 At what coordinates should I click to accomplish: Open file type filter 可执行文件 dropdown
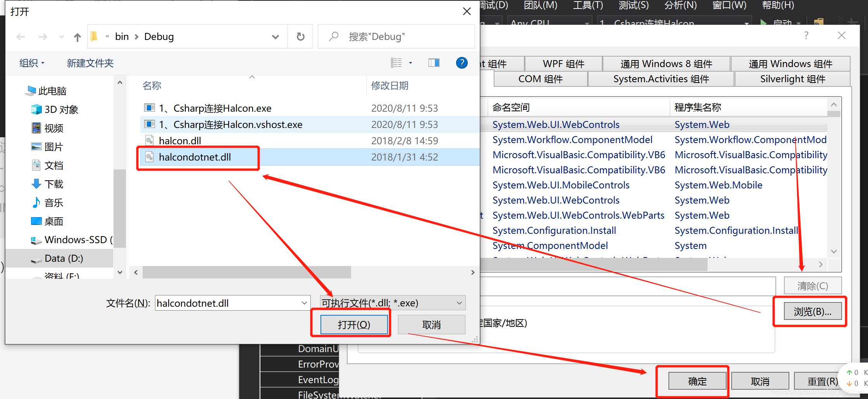pos(459,303)
